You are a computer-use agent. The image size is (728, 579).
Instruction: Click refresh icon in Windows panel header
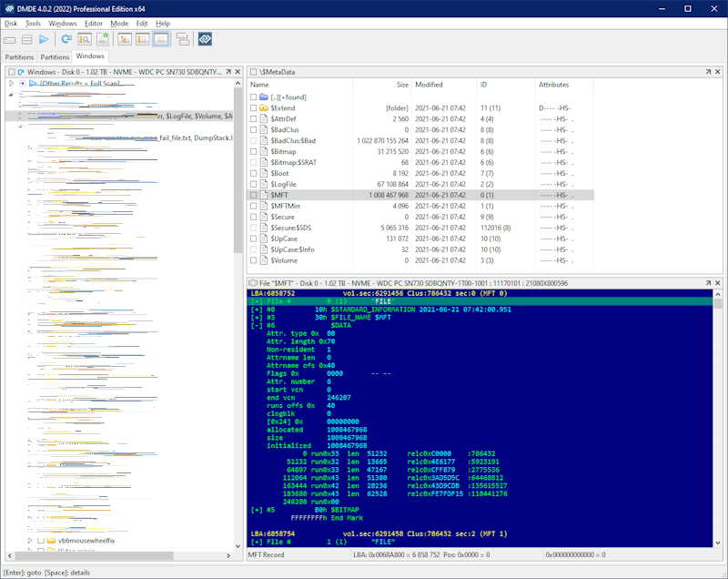point(20,72)
